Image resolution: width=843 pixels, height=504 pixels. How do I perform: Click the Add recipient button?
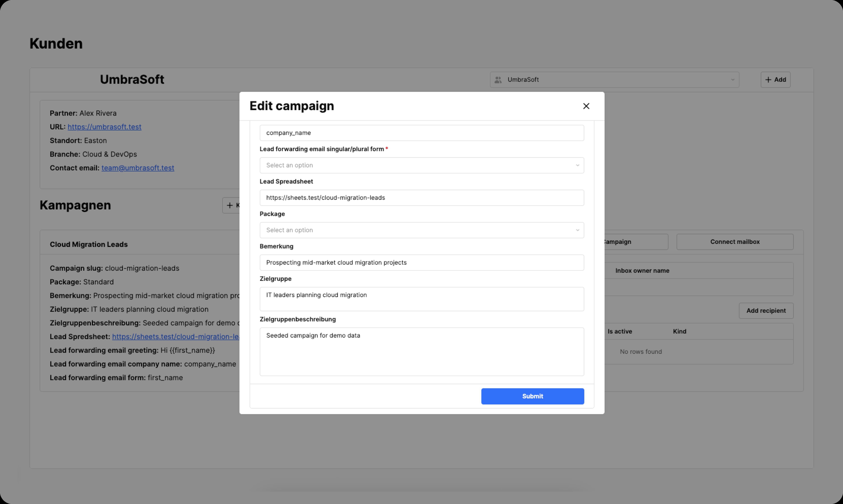[x=766, y=311]
